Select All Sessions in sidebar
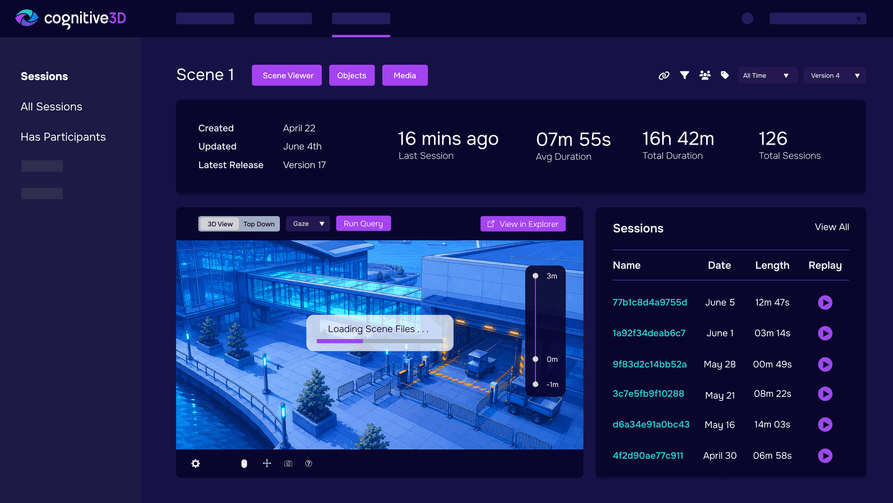893x503 pixels. pyautogui.click(x=51, y=107)
